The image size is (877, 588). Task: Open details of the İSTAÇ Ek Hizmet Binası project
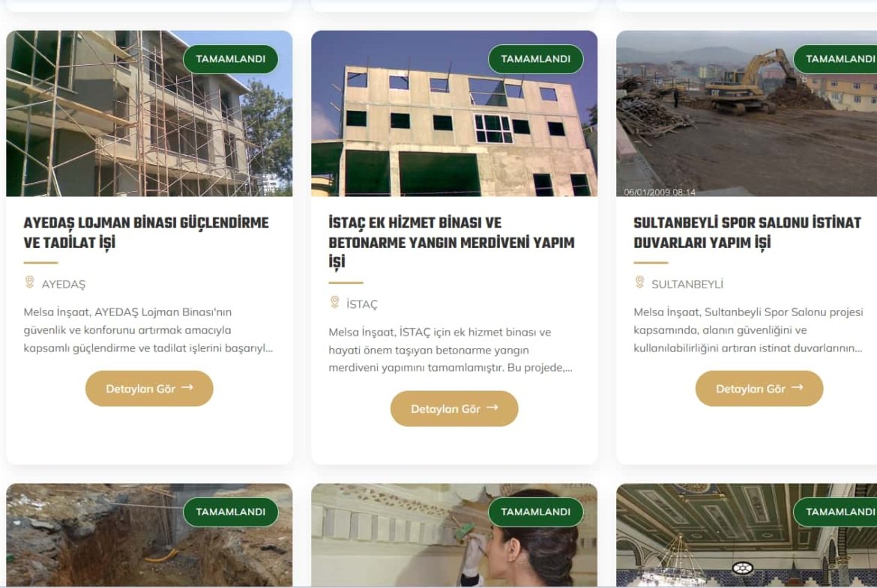pyautogui.click(x=454, y=408)
